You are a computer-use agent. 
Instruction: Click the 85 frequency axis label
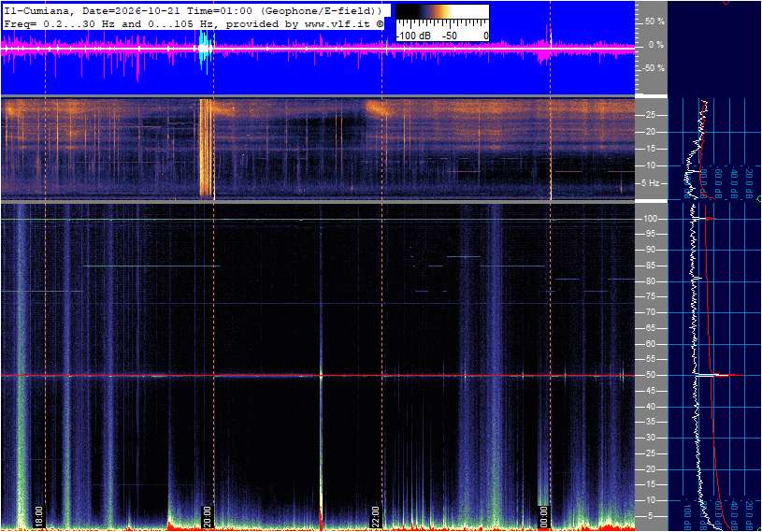[x=650, y=266]
